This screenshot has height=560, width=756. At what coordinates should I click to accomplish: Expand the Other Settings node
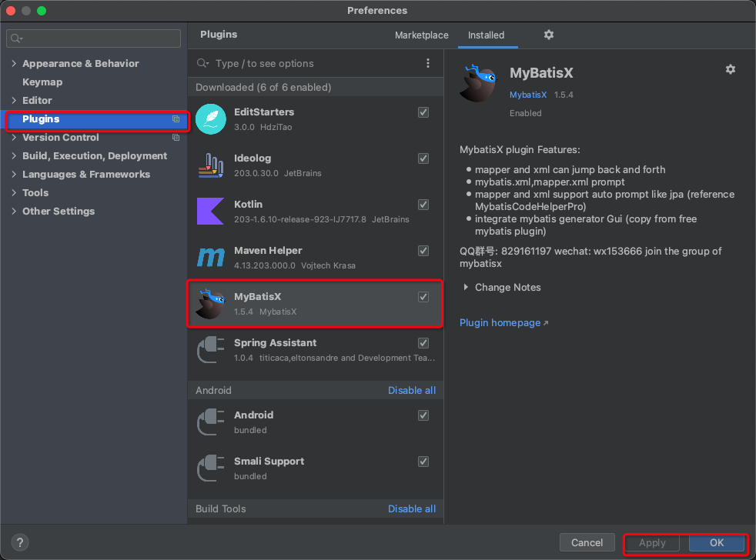pyautogui.click(x=14, y=211)
